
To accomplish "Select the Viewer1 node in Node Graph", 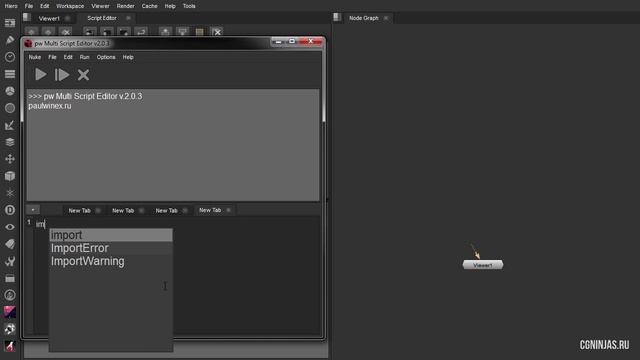I will click(x=483, y=265).
